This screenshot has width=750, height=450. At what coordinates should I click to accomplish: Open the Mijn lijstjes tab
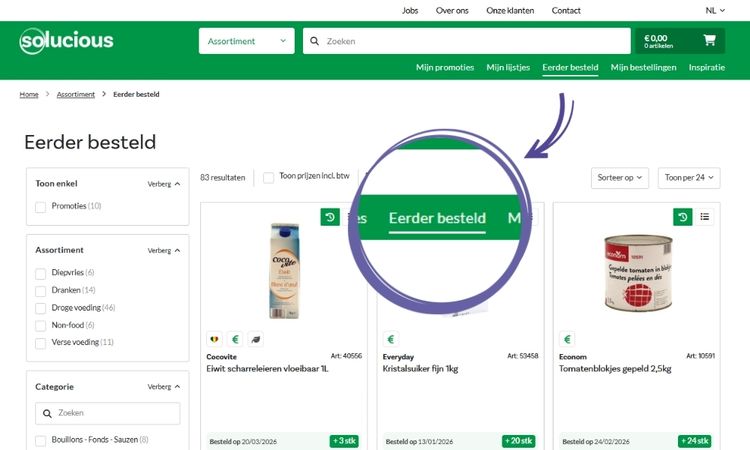click(x=507, y=68)
